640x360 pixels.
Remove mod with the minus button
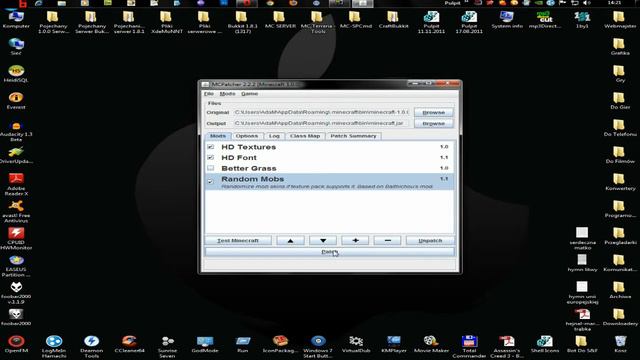[x=387, y=240]
